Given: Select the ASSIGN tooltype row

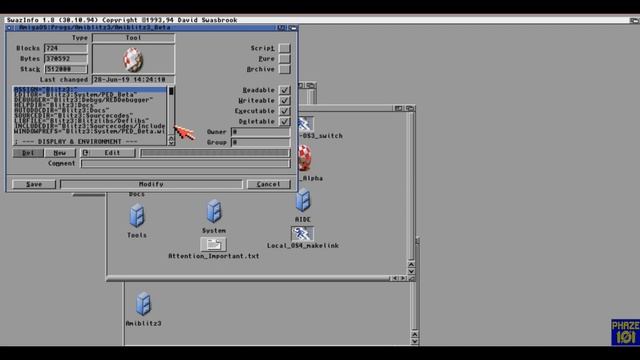Looking at the screenshot, I should click(x=90, y=89).
